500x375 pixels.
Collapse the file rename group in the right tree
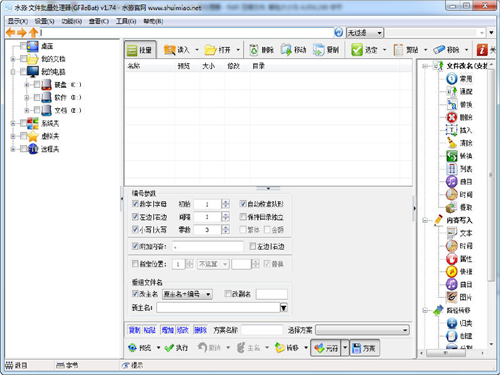[x=425, y=66]
